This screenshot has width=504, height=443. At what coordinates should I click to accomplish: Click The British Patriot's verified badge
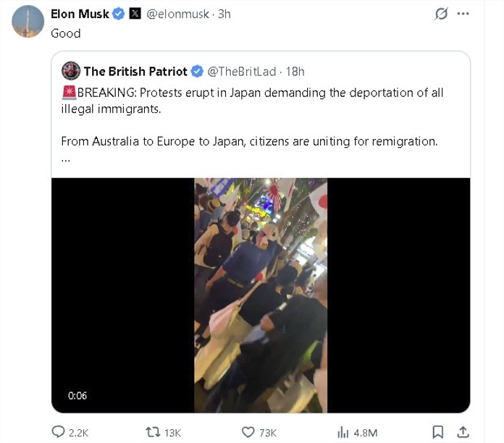coord(198,72)
